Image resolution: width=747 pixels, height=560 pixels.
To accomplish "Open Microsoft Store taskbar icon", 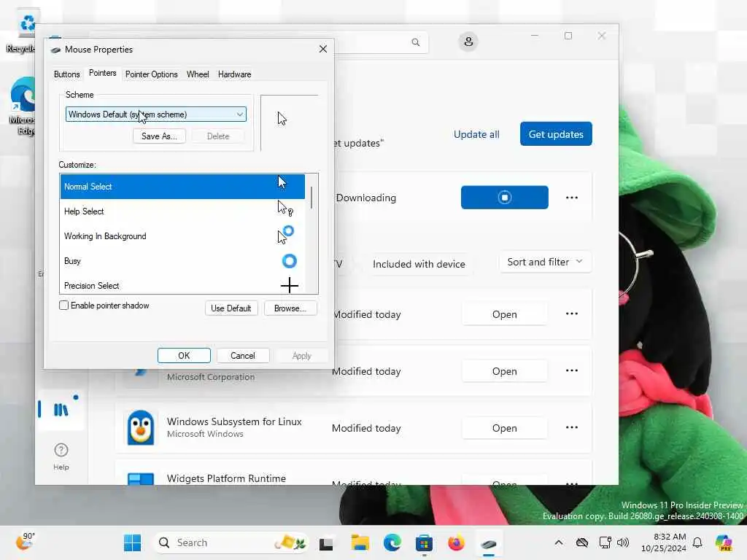I will pos(424,542).
